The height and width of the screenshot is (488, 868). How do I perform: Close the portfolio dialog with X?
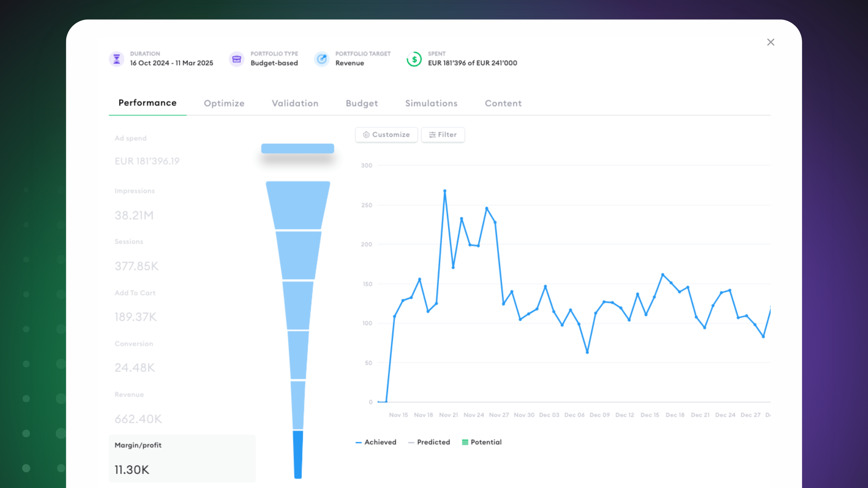click(x=770, y=42)
